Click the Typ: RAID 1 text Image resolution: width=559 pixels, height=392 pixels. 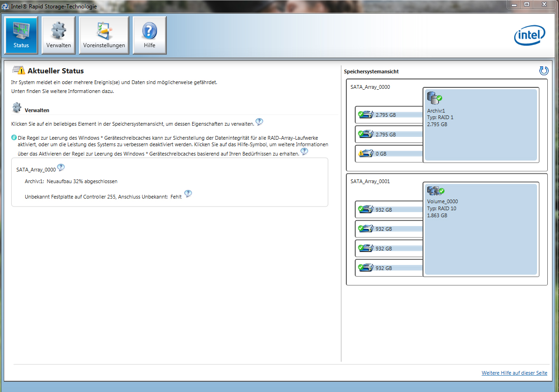(x=440, y=117)
